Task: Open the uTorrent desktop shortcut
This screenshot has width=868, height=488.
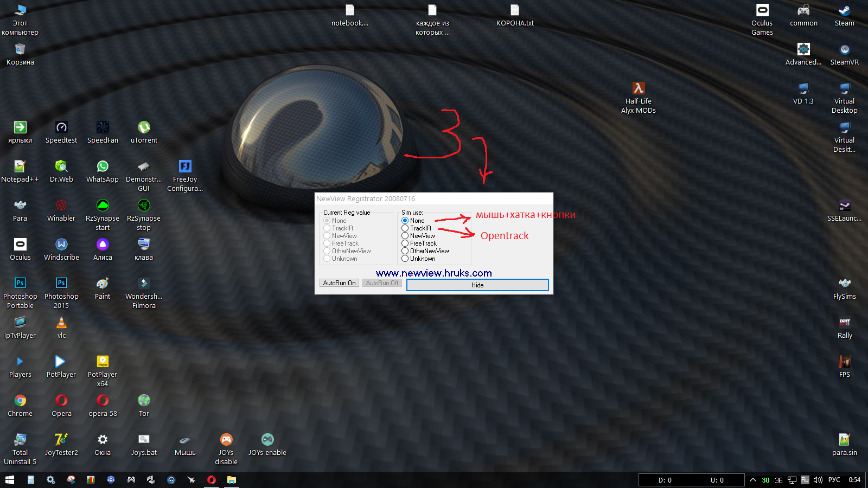Action: [x=144, y=133]
